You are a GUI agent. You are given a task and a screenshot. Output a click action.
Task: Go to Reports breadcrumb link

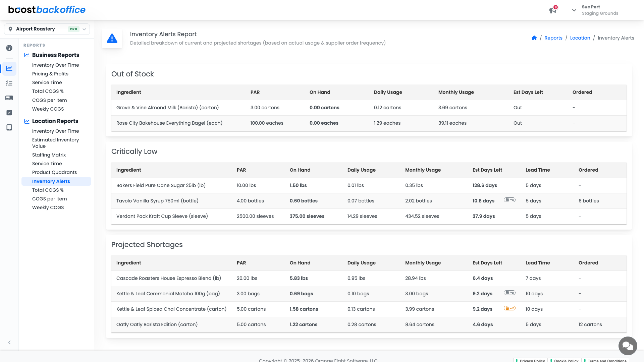[553, 38]
